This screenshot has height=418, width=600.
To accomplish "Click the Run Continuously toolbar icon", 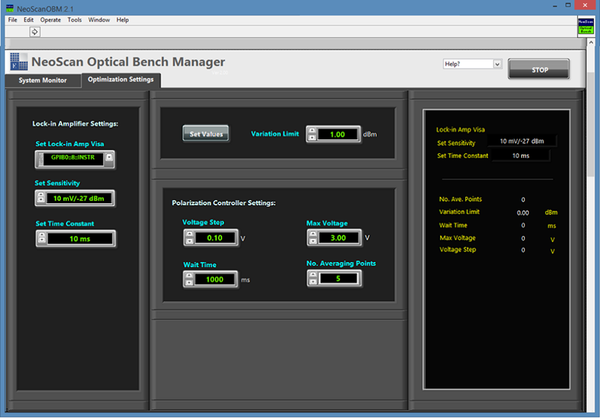I will (x=35, y=32).
